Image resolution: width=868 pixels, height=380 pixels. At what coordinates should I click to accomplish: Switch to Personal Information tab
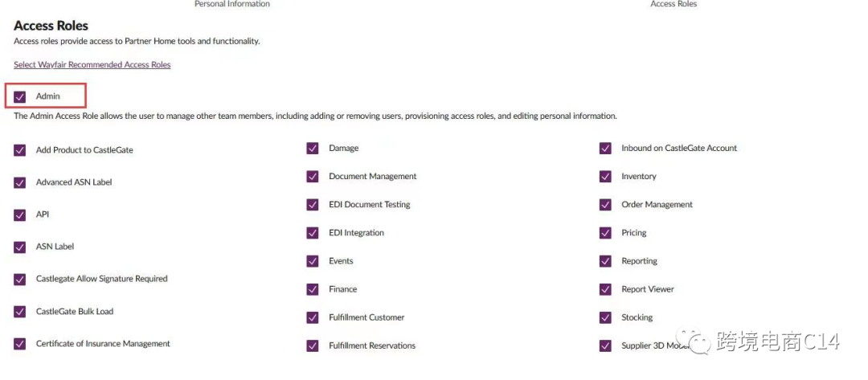coord(232,4)
